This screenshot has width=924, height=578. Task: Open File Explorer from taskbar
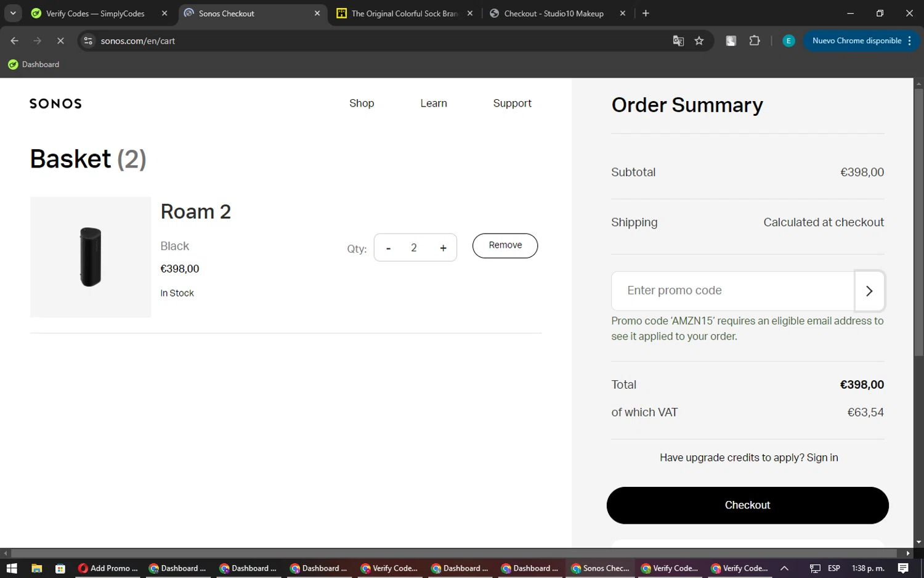[36, 568]
